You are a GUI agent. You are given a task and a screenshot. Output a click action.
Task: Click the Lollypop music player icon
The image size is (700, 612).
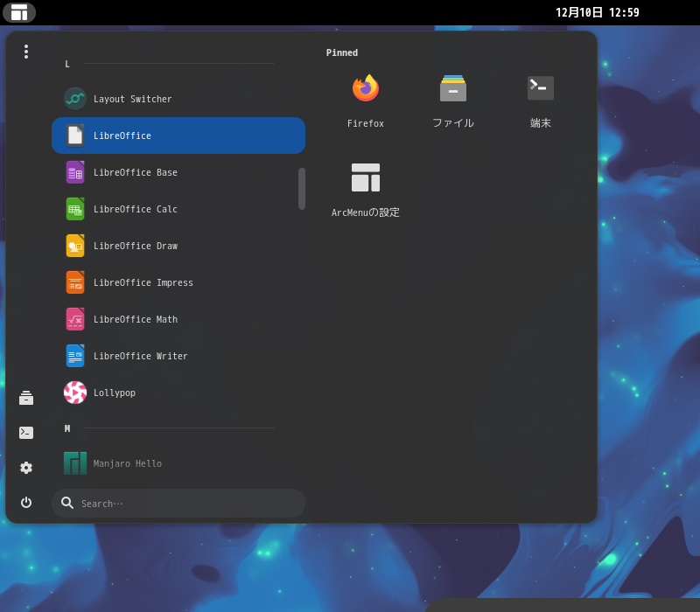(x=75, y=393)
